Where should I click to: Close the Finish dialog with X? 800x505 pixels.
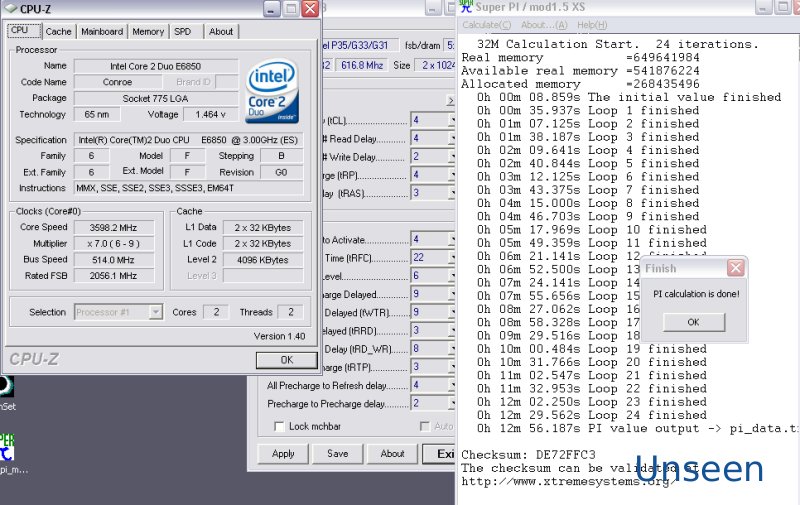point(735,268)
